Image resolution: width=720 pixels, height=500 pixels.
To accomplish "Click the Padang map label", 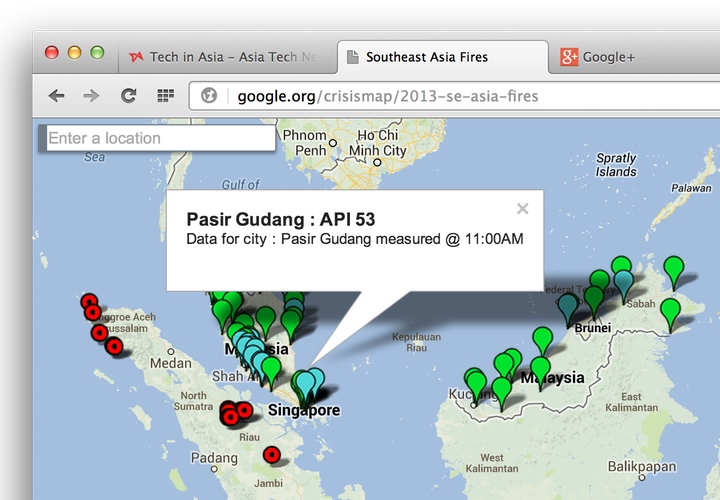I will [214, 458].
